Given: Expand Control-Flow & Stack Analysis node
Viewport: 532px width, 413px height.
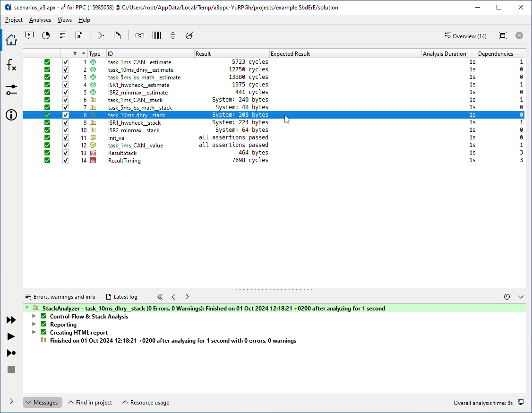Looking at the screenshot, I should [x=34, y=316].
